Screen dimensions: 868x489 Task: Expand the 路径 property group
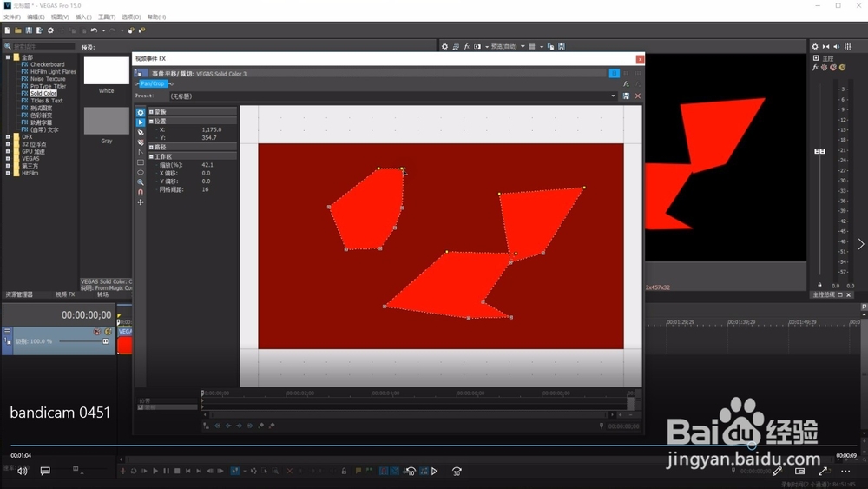151,148
